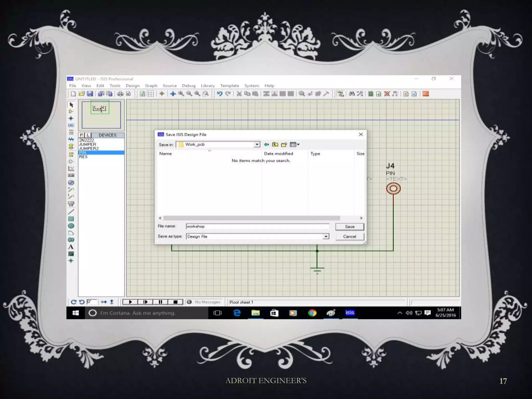Open the Library menu
532x399 pixels.
pyautogui.click(x=208, y=85)
